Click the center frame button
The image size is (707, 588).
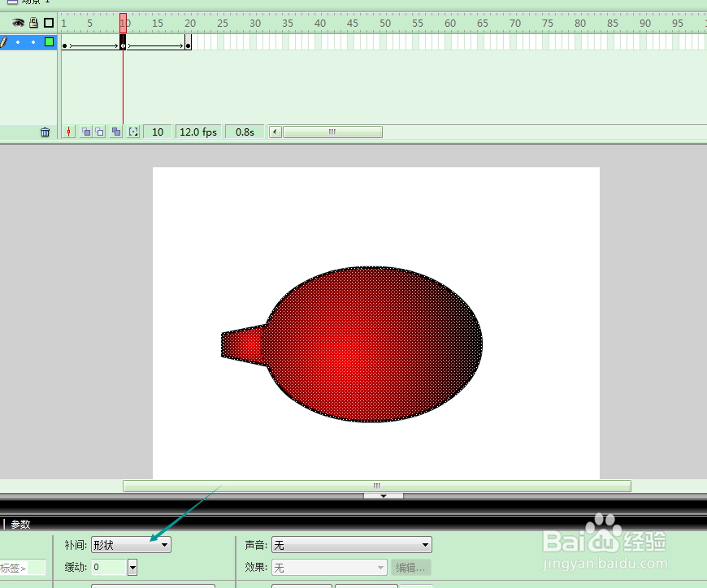point(68,132)
